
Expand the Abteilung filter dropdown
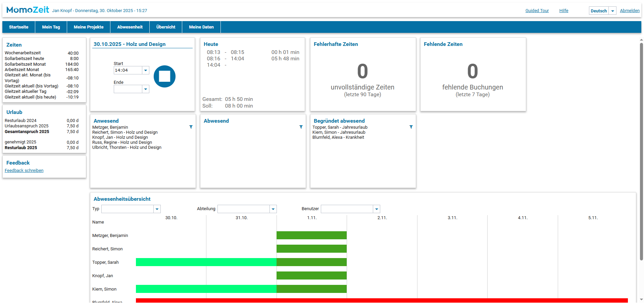pyautogui.click(x=273, y=209)
